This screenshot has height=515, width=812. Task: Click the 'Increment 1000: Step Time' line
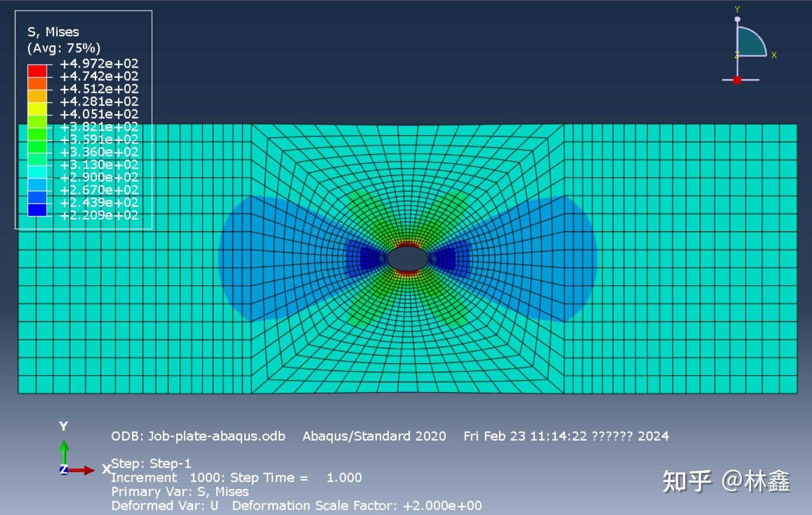236,478
